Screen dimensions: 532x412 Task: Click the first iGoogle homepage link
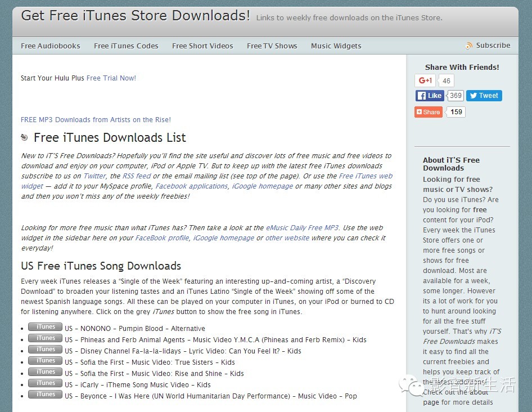click(262, 186)
